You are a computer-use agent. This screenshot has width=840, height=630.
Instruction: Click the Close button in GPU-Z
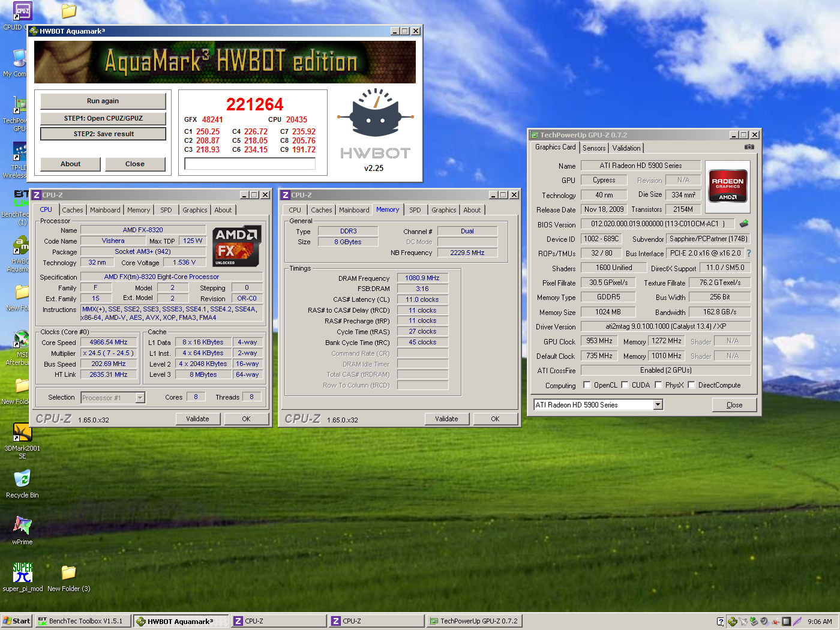734,405
